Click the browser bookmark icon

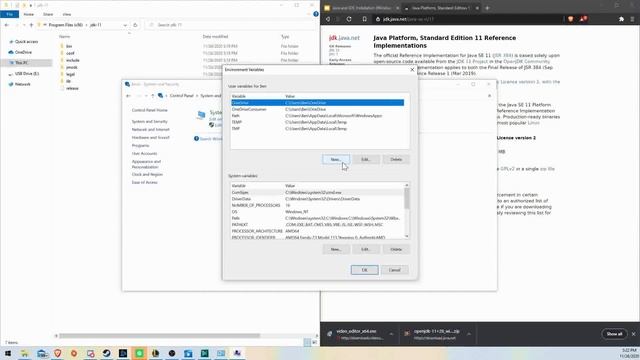364,19
